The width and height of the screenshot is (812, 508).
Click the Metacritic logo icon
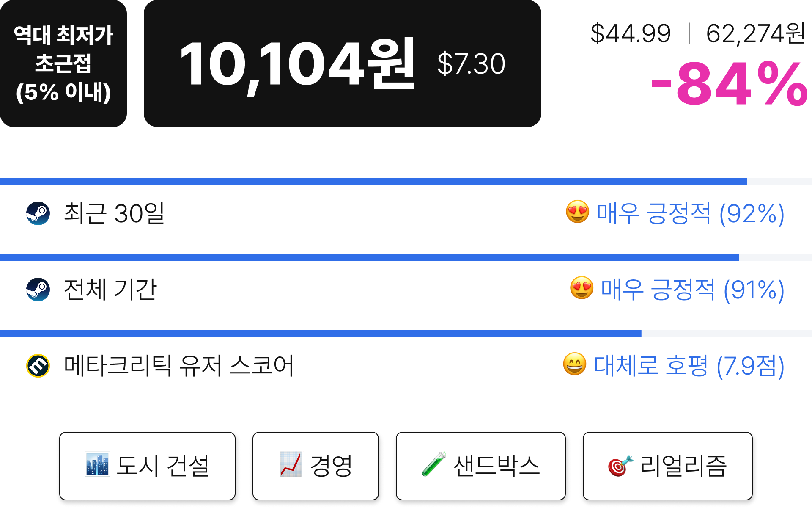point(38,366)
